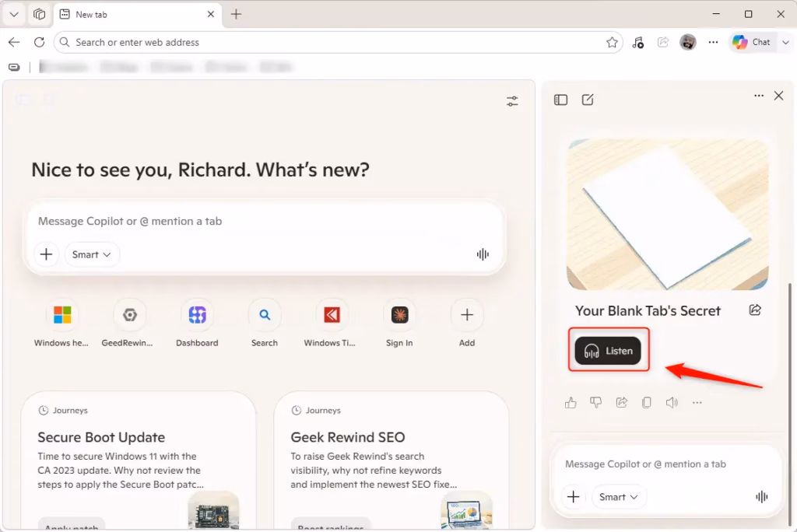The height and width of the screenshot is (532, 797).
Task: Start voice input in main composer
Action: (483, 254)
